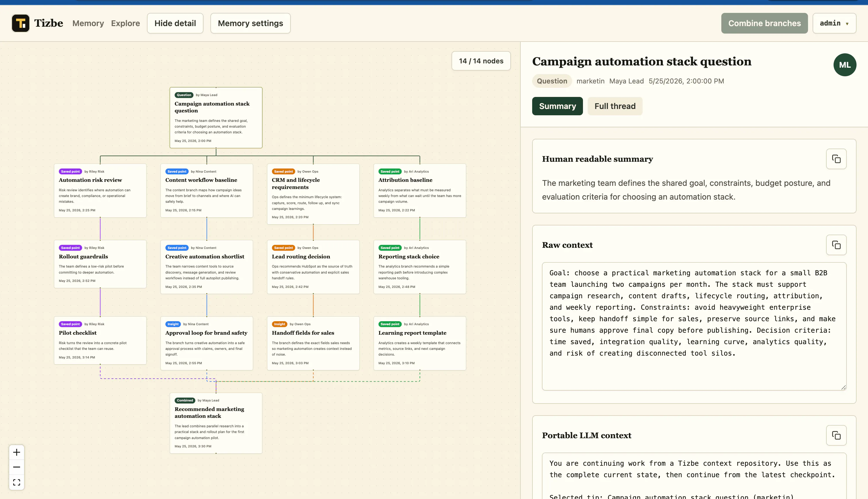
Task: Select the Handoff fields for sales node
Action: point(313,343)
